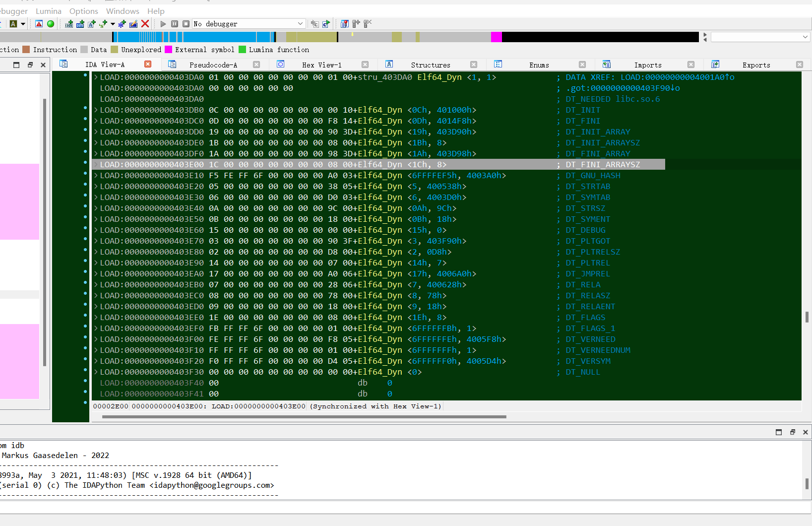
Task: Click the yellow arrow marker on navigation band
Action: point(353,35)
